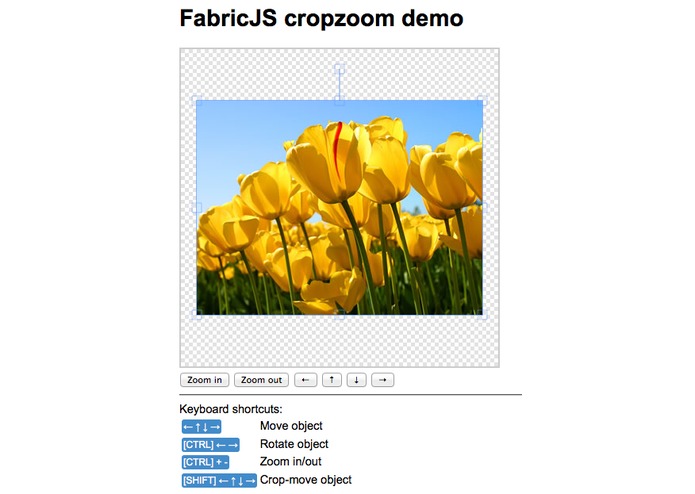Select the bottom-right corner resize handle
Screen dimensions: 695x494
click(x=483, y=315)
